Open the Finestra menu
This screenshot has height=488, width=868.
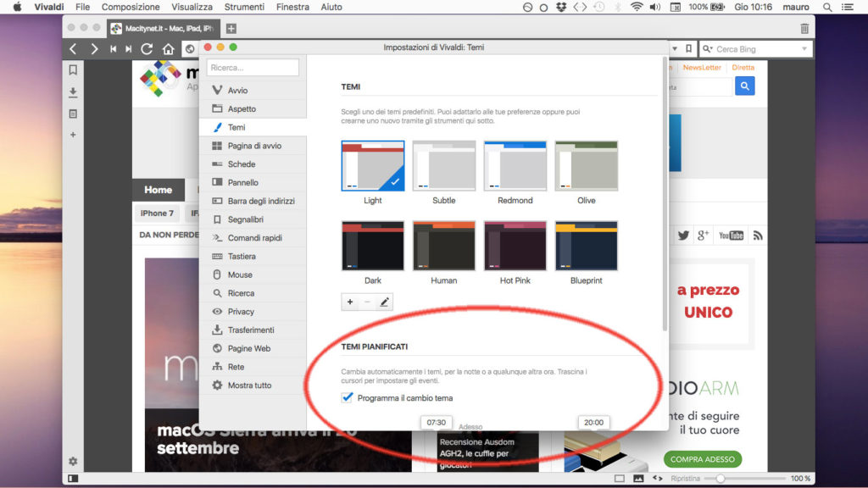292,7
